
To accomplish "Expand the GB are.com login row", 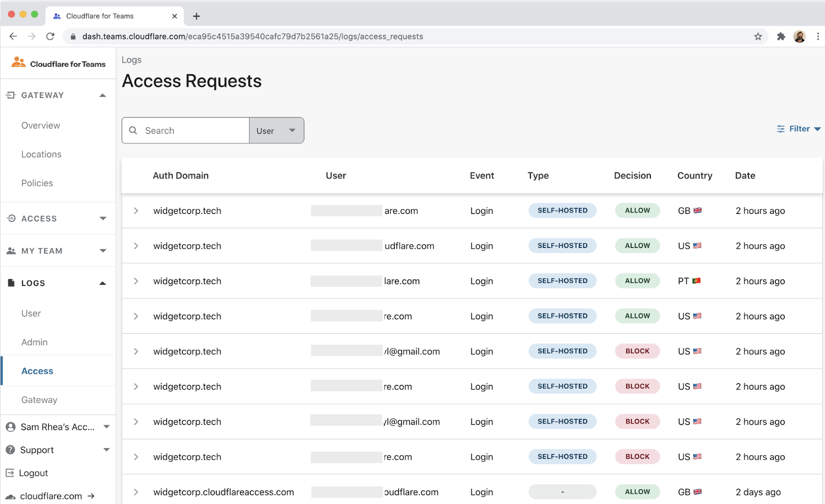I will (x=136, y=211).
